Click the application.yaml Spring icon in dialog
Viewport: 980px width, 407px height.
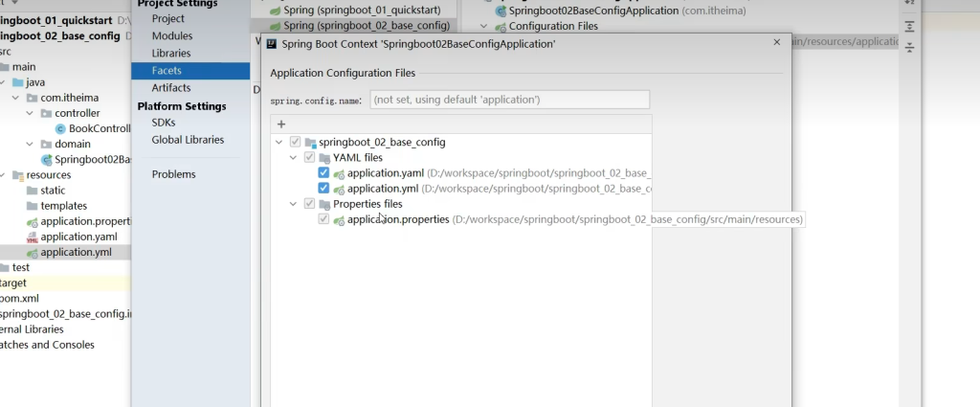pyautogui.click(x=339, y=173)
